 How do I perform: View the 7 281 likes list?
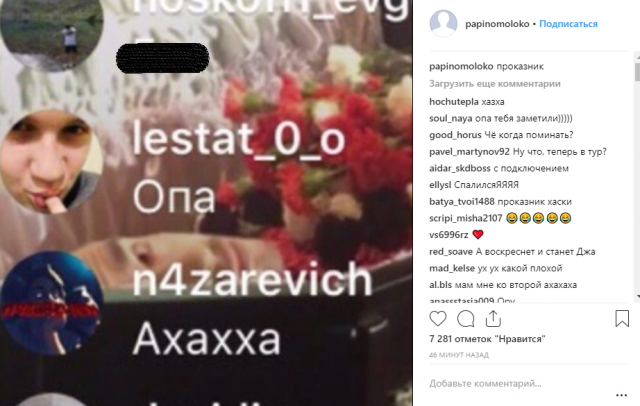[487, 339]
